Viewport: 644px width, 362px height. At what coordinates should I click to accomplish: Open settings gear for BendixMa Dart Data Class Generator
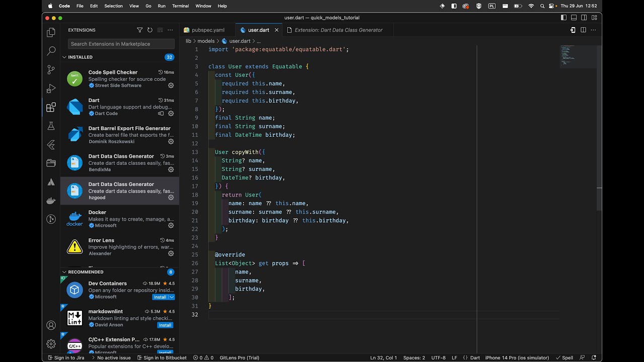click(171, 169)
